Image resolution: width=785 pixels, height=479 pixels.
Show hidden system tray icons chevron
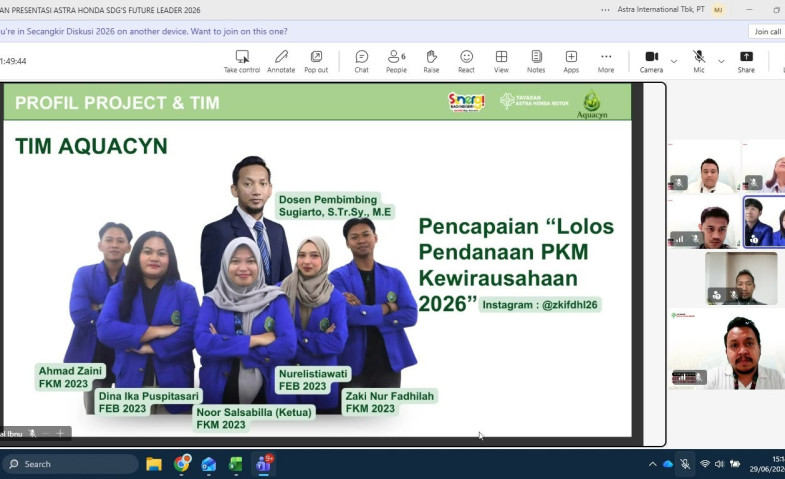point(652,464)
